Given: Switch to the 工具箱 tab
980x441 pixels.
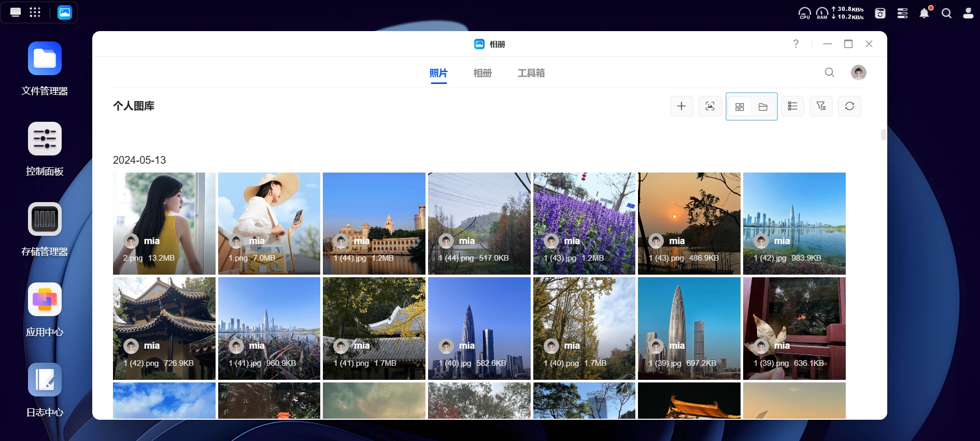Looking at the screenshot, I should click(x=531, y=73).
